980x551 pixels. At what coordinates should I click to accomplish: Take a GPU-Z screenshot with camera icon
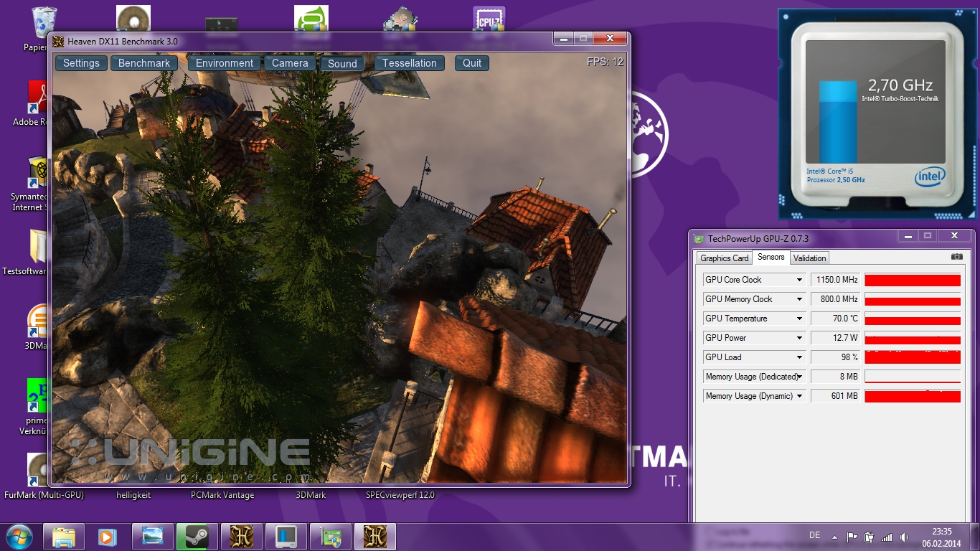point(956,257)
